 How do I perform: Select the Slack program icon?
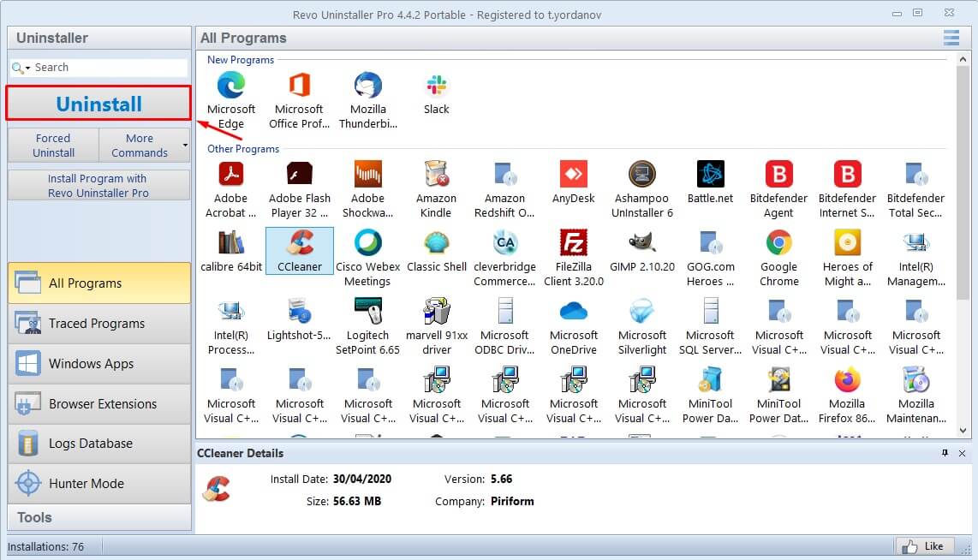pos(437,86)
